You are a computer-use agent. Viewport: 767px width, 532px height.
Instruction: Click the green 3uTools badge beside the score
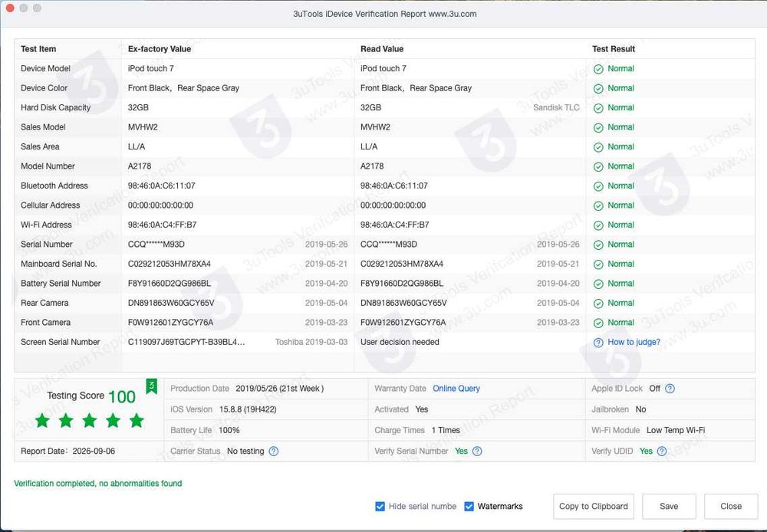coord(152,386)
